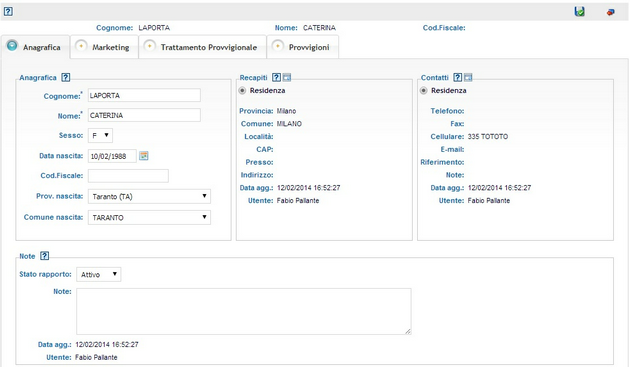Image resolution: width=630 pixels, height=367 pixels.
Task: Open the Stato rapporto dropdown
Action: coord(98,274)
